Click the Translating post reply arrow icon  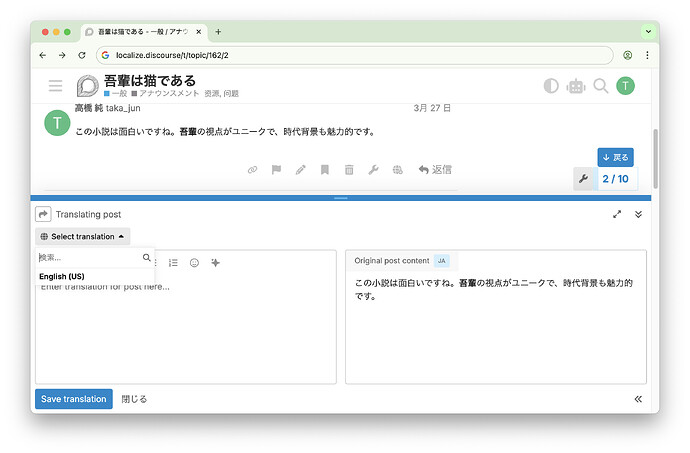[x=43, y=214]
